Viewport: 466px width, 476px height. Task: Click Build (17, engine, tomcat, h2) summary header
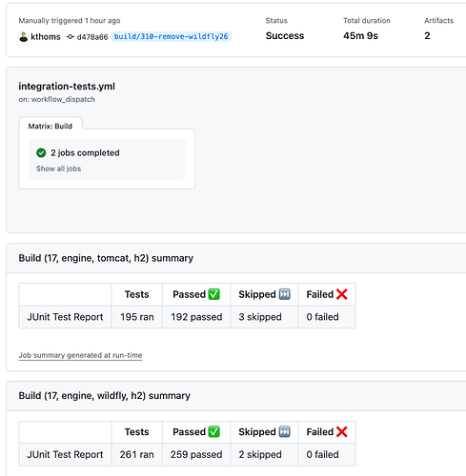tap(106, 258)
